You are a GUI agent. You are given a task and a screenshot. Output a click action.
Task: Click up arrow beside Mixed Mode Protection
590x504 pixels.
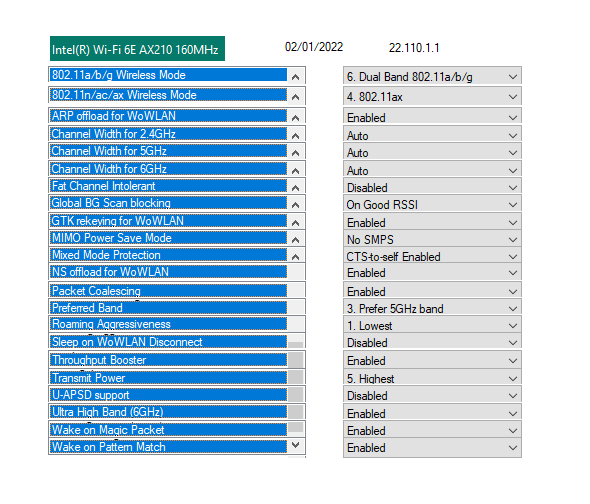point(296,257)
